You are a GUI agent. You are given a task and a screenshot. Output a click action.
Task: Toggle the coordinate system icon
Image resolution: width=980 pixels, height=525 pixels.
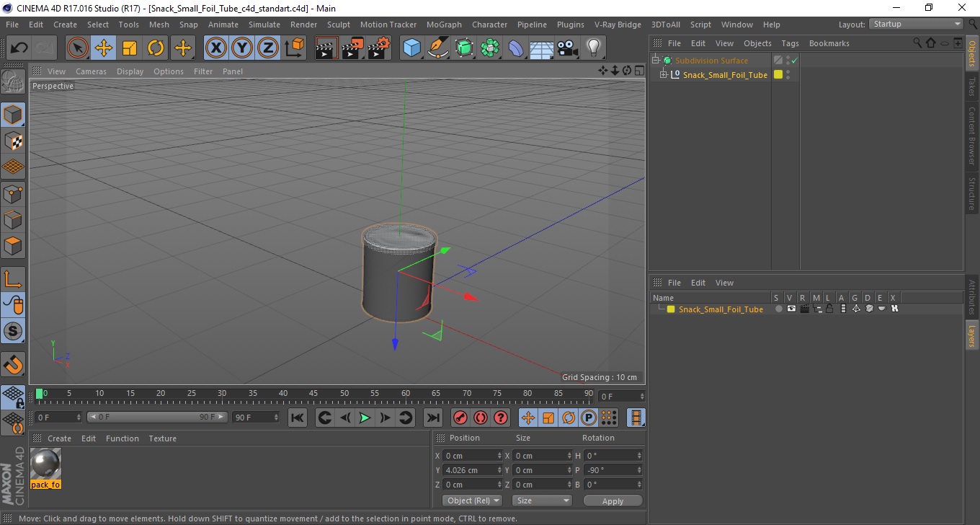pyautogui.click(x=294, y=48)
